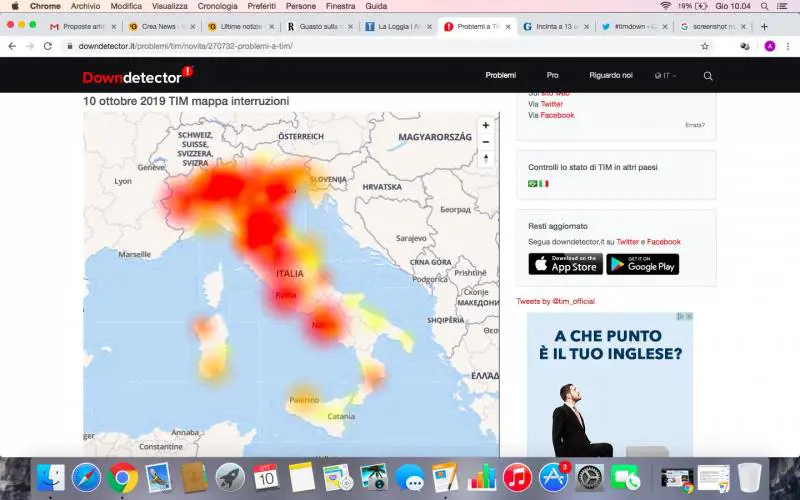The width and height of the screenshot is (800, 500).
Task: Close the Problemi a TIM tab
Action: click(508, 27)
